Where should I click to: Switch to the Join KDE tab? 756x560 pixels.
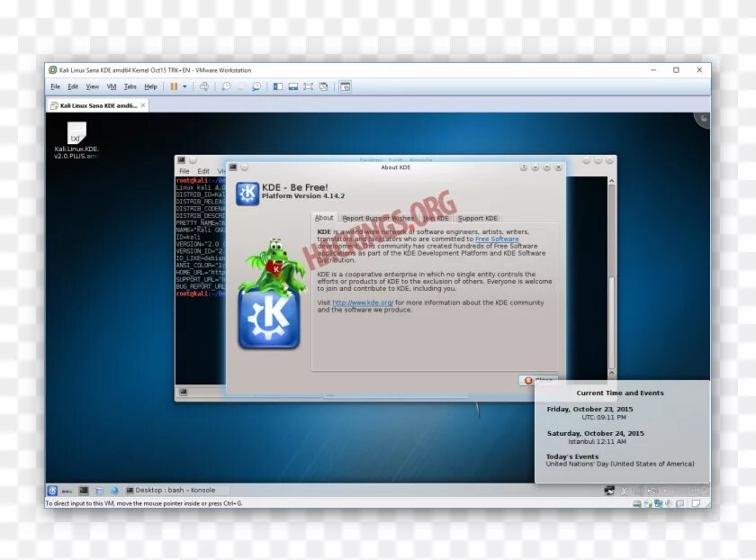(x=436, y=219)
